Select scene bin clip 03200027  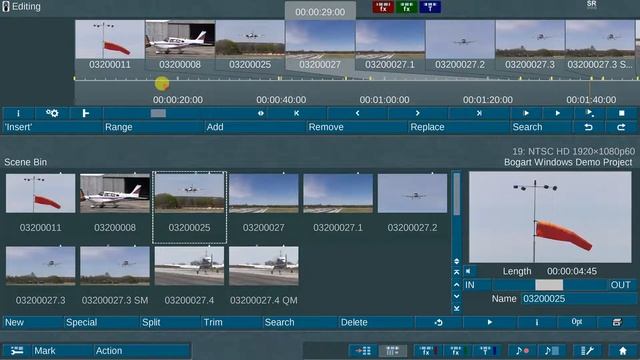[264, 193]
